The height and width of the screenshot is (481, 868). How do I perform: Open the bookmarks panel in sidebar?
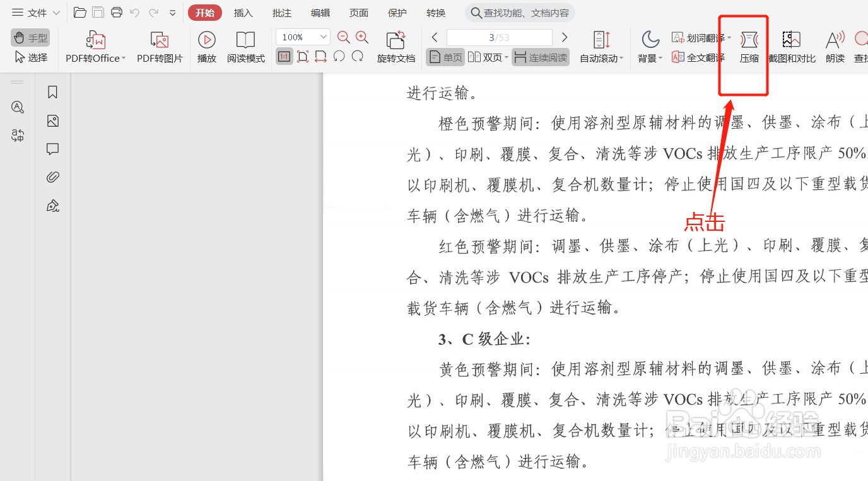[52, 91]
